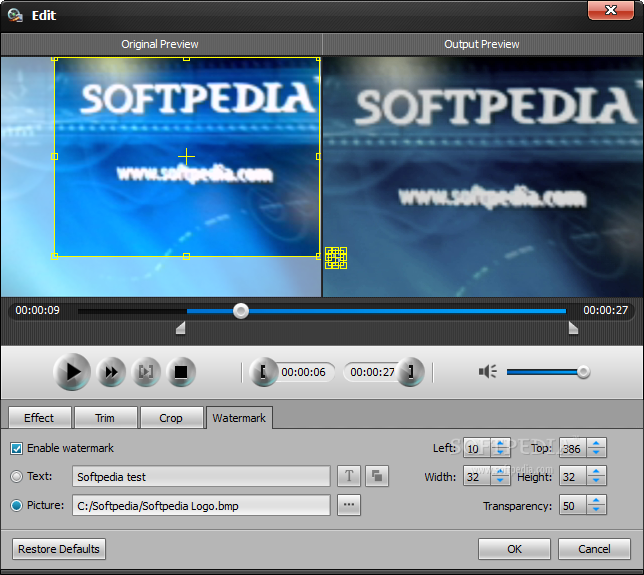
Task: Click the Left value field
Action: click(x=477, y=448)
